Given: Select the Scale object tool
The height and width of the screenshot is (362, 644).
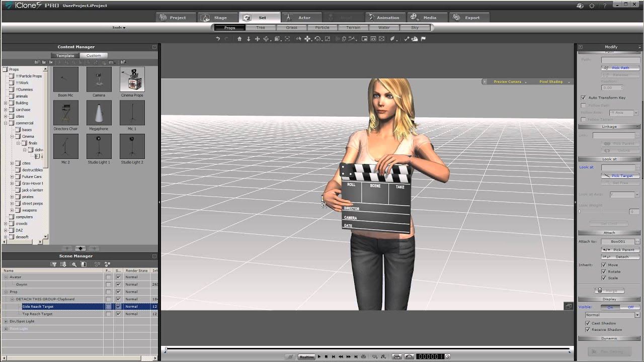Looking at the screenshot, I should coord(328,39).
